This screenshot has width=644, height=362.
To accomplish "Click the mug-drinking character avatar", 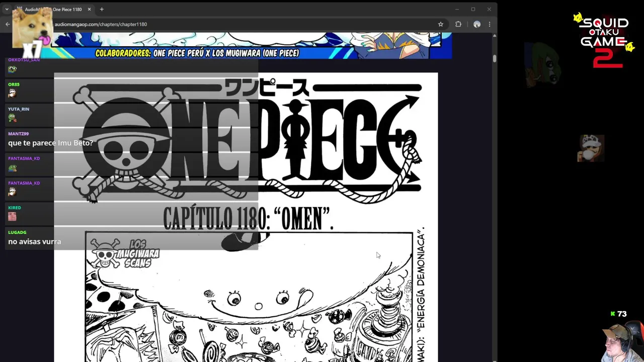I will point(591,148).
